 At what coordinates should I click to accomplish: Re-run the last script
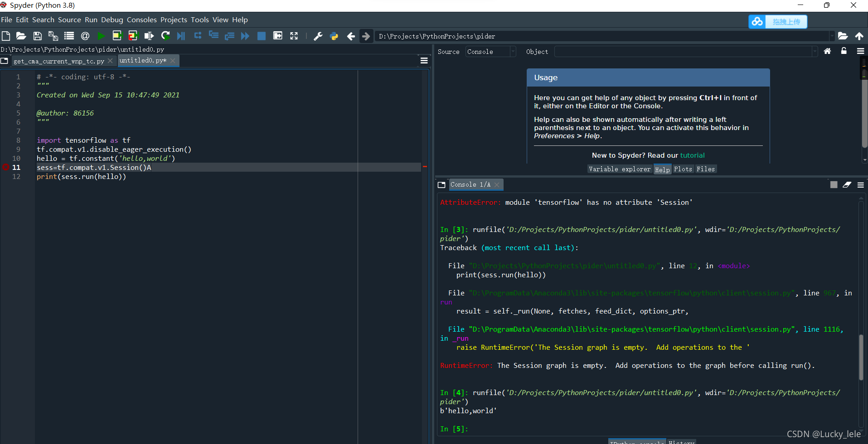coord(165,36)
